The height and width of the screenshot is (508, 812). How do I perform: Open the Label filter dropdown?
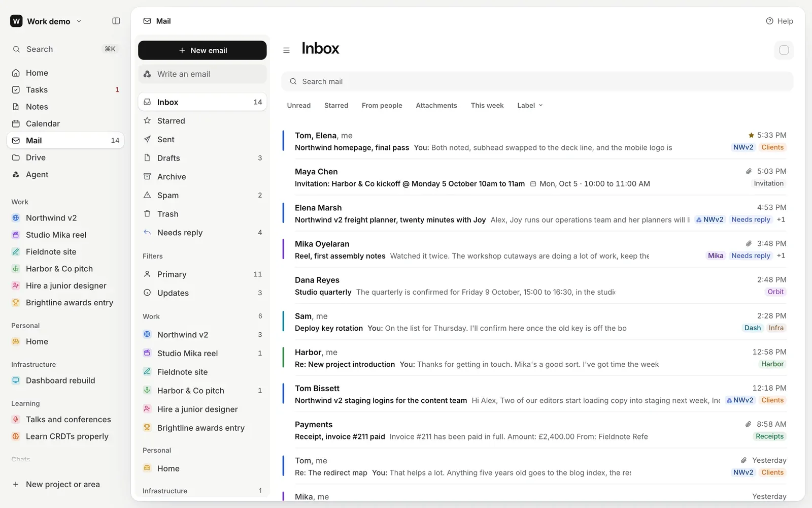coord(530,106)
